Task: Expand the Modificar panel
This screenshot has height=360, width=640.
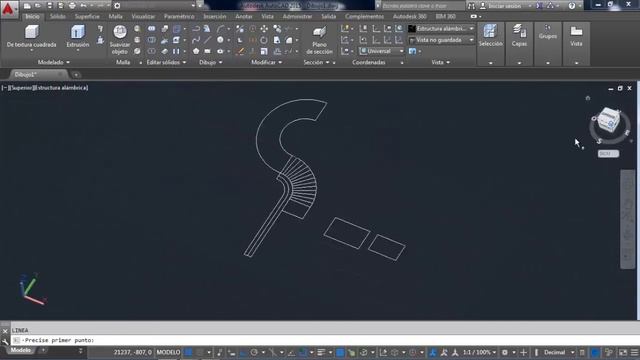Action: pos(266,62)
